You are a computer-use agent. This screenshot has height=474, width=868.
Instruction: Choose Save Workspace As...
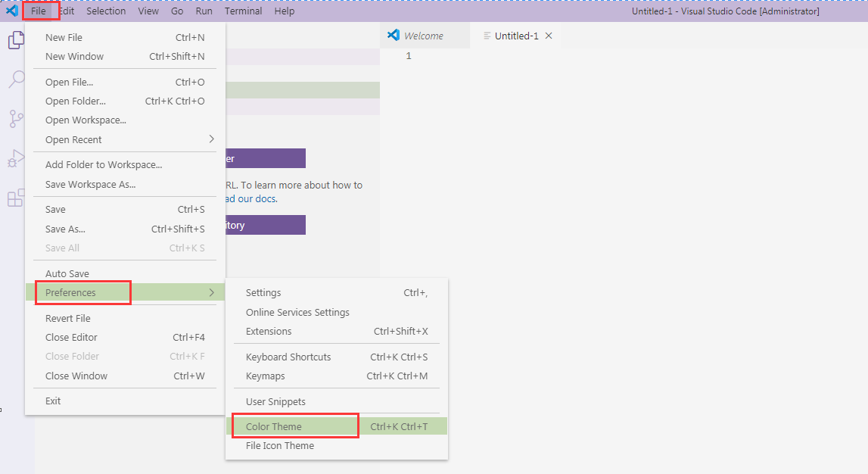[125, 185]
